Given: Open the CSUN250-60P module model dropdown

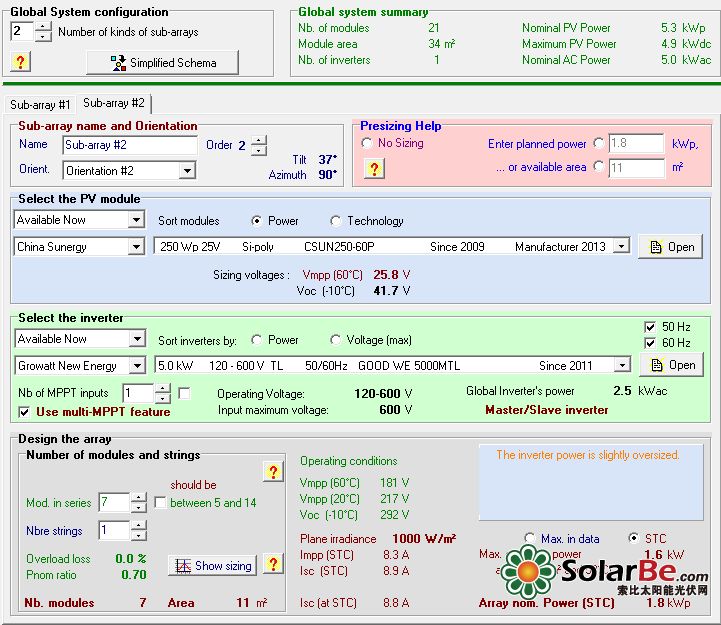Looking at the screenshot, I should click(x=621, y=247).
